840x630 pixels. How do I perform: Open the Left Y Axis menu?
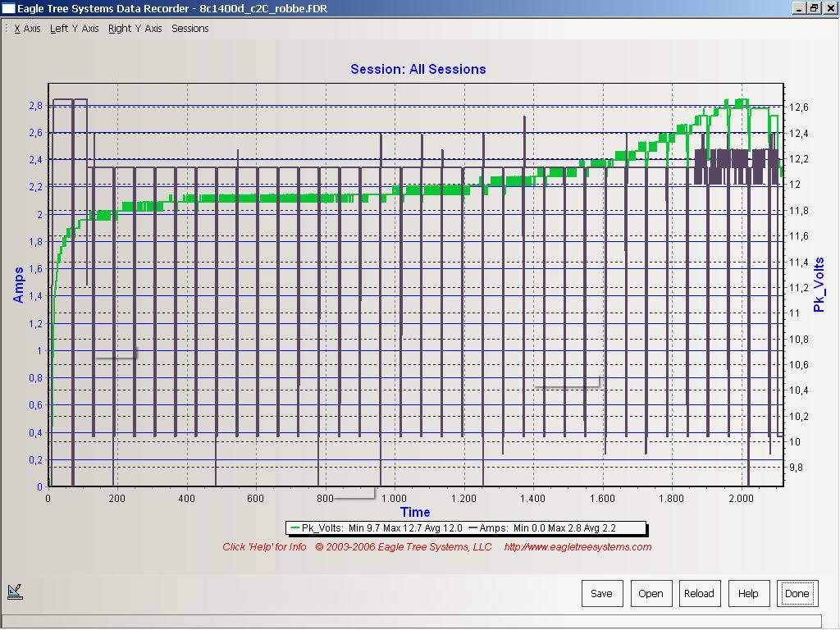point(74,29)
